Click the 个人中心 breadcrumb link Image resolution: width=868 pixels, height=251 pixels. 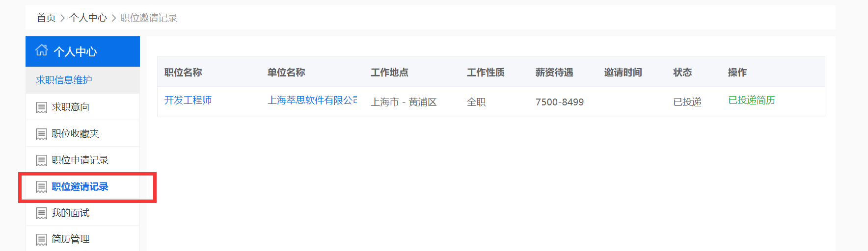click(x=88, y=18)
